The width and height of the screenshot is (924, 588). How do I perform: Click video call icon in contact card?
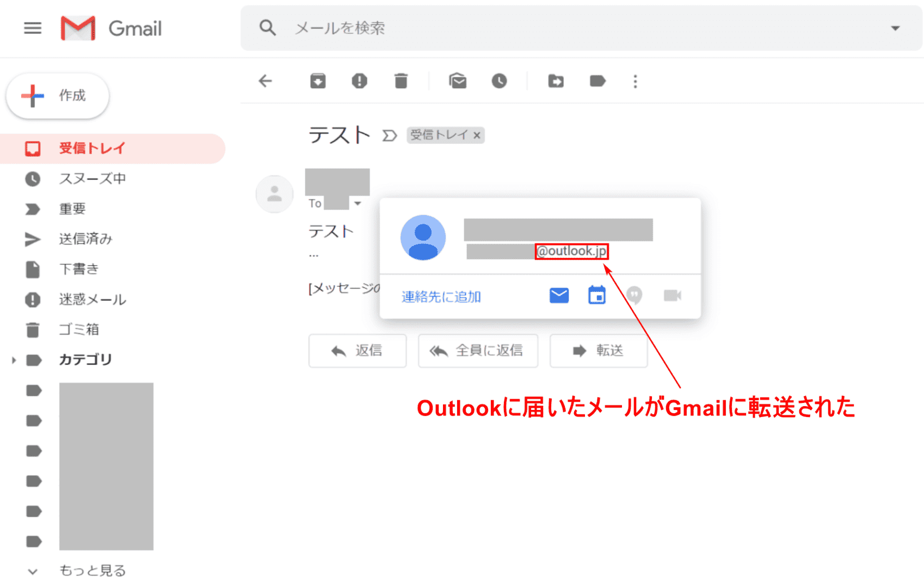(x=673, y=295)
